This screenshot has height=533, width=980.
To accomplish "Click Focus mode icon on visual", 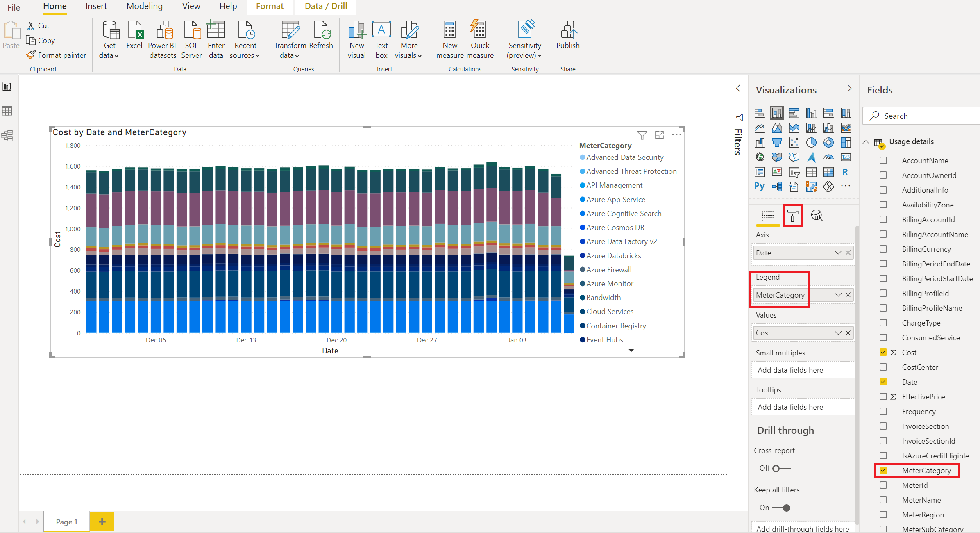I will pyautogui.click(x=659, y=135).
